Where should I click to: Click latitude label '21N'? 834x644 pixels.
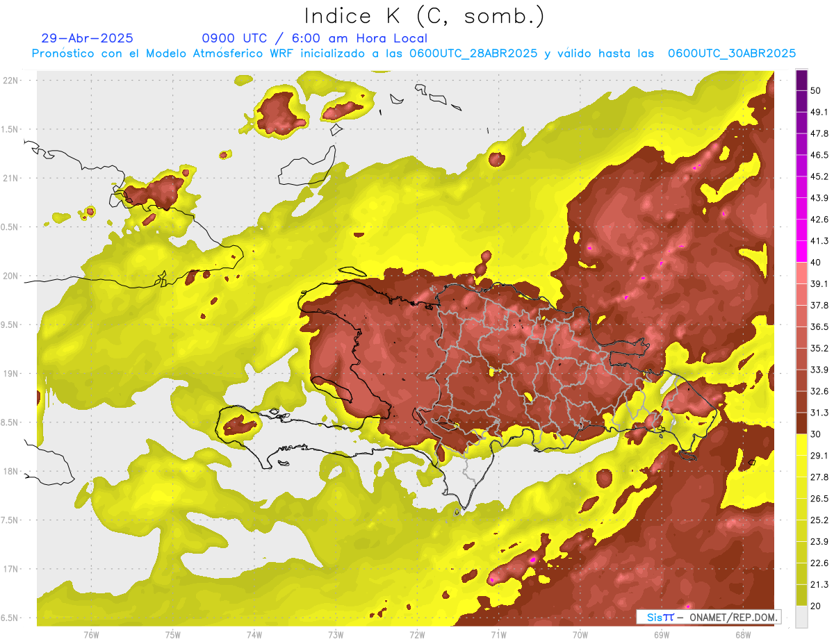point(11,178)
